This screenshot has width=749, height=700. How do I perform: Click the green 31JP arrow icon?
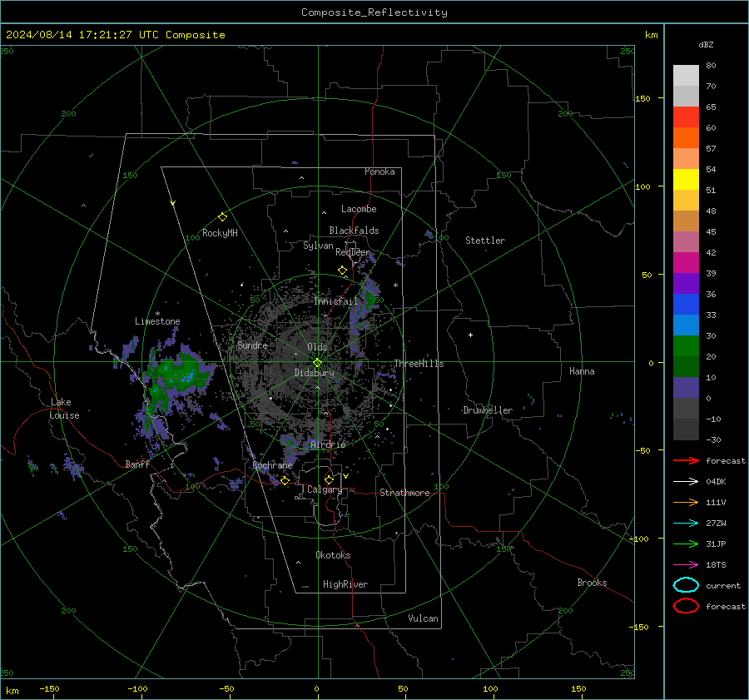pyautogui.click(x=686, y=544)
